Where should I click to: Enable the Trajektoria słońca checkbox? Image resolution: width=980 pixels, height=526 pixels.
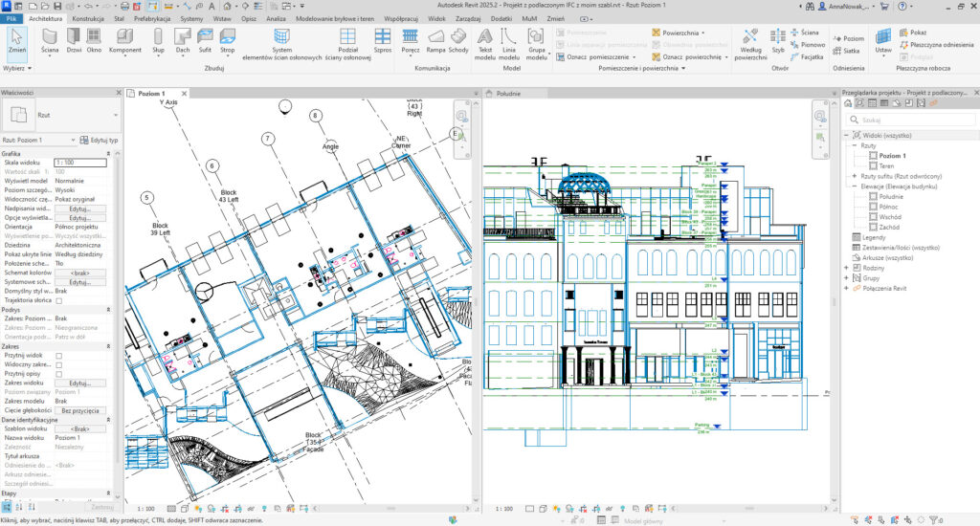click(x=59, y=300)
